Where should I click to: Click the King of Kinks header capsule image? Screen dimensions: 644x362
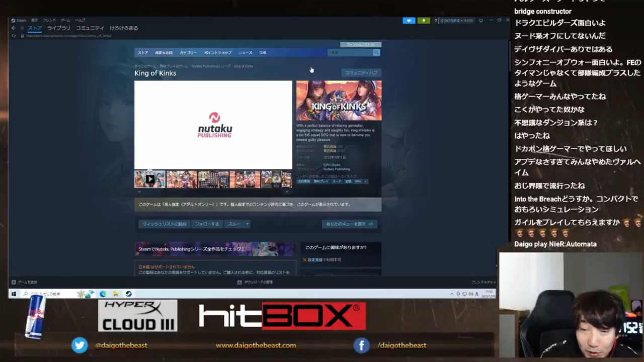click(x=339, y=101)
